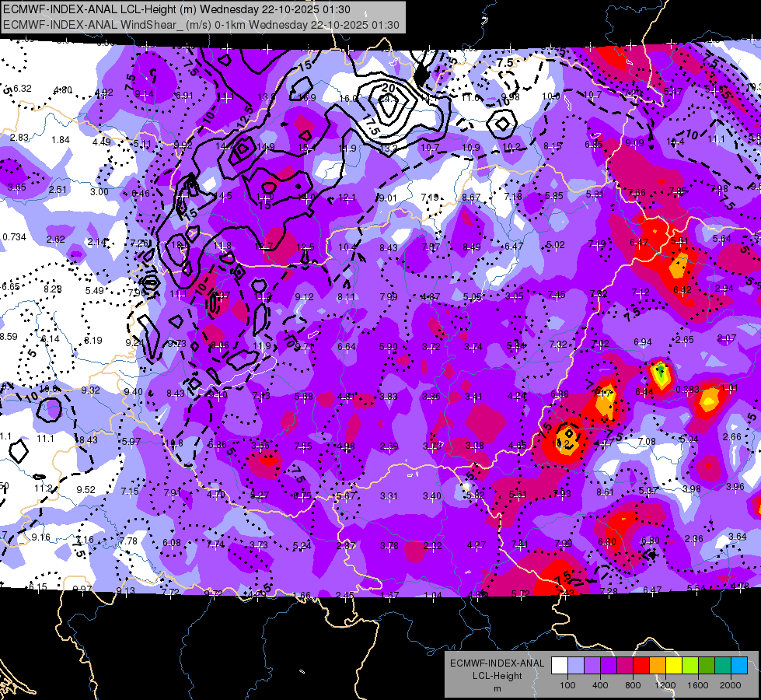Viewport: 761px width, 700px height.
Task: Click the grid value 1.04
Action: click(x=433, y=596)
